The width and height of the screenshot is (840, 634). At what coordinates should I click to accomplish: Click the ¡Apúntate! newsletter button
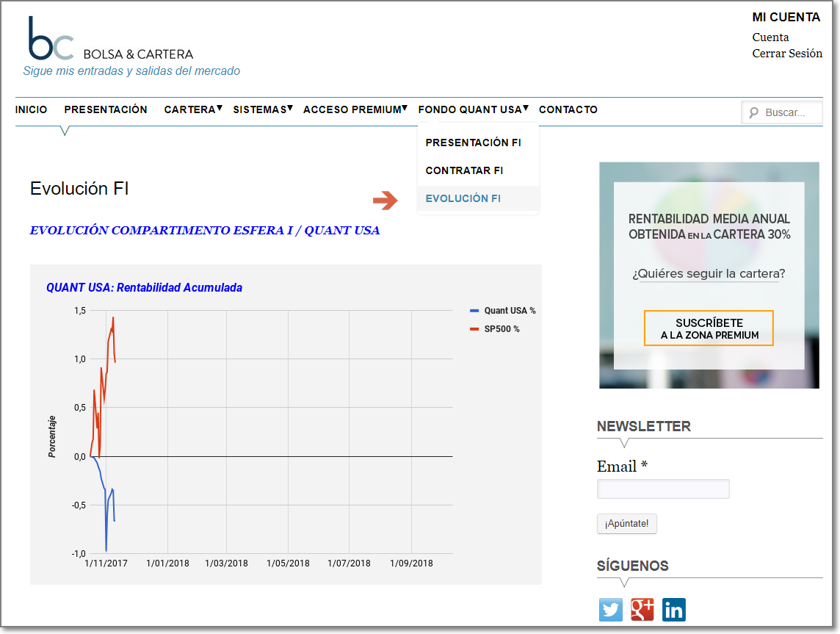[627, 524]
